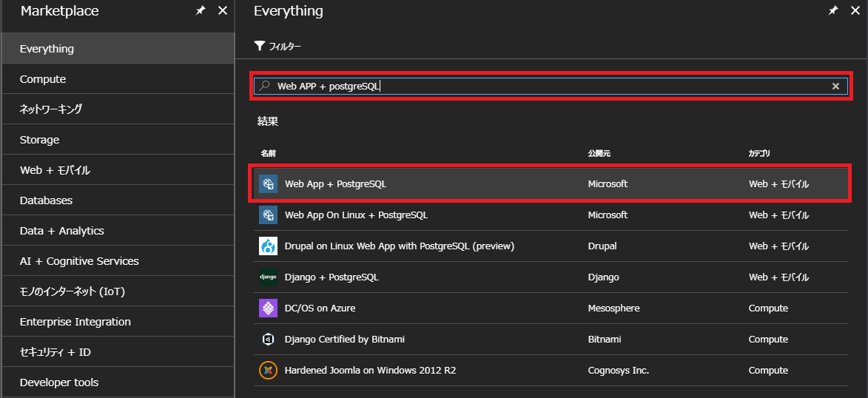Open モノのインターネット (IoT) category
This screenshot has height=398, width=868.
(118, 291)
